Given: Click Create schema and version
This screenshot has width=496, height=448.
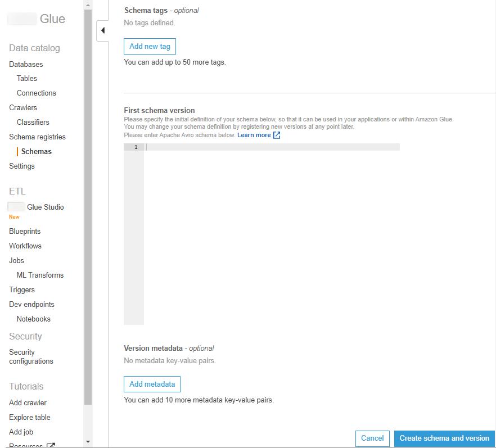Looking at the screenshot, I should pos(444,438).
